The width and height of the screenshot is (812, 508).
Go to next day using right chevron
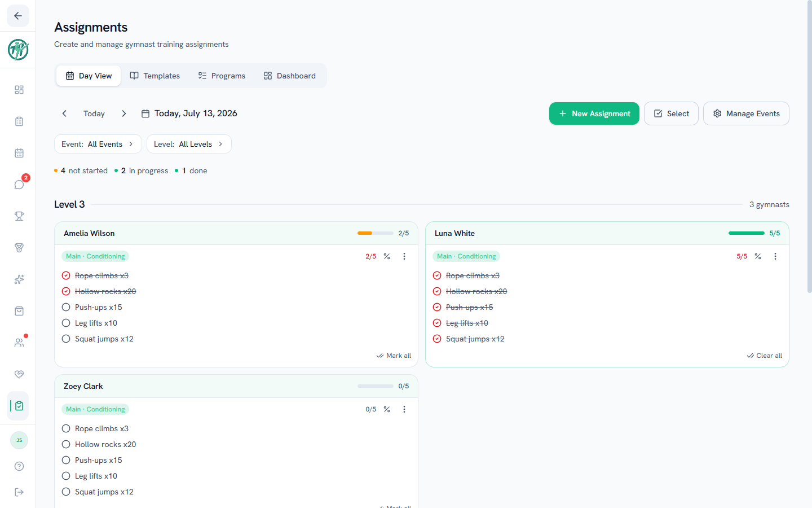124,113
